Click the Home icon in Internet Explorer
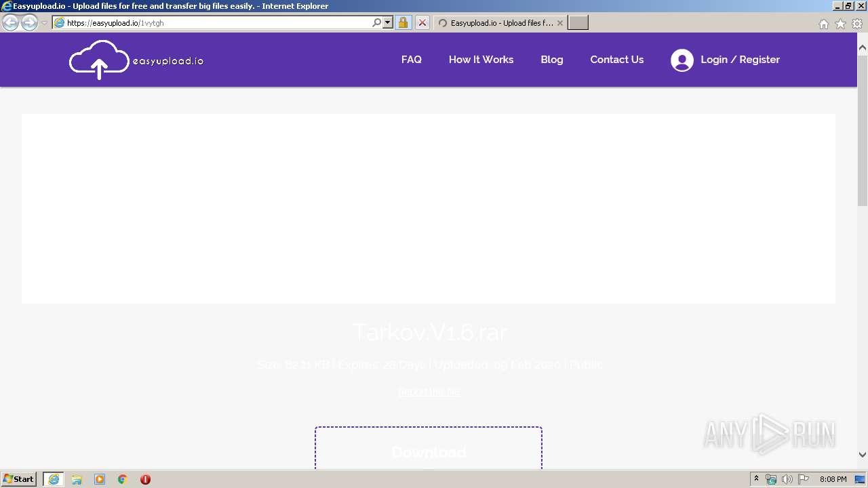This screenshot has height=488, width=868. [823, 24]
